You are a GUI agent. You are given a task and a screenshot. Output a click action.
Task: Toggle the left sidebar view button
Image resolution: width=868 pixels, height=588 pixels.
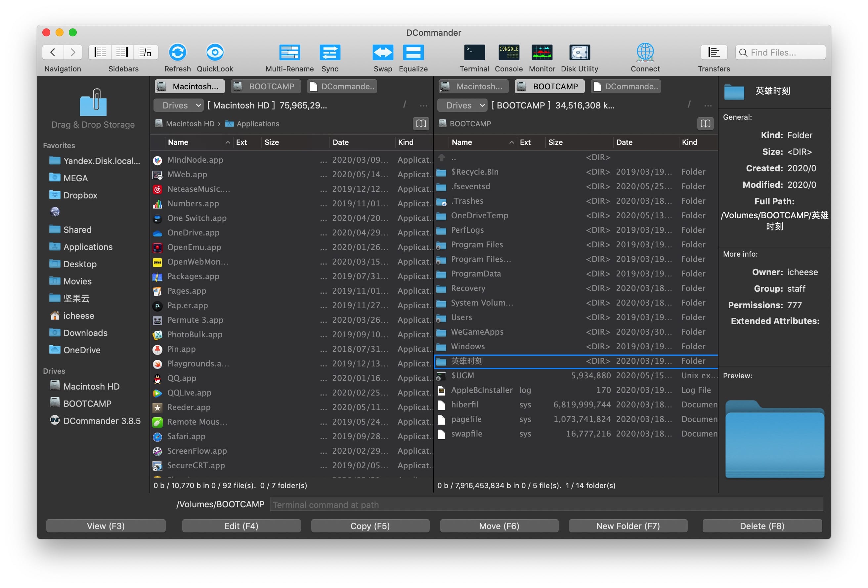coord(100,52)
